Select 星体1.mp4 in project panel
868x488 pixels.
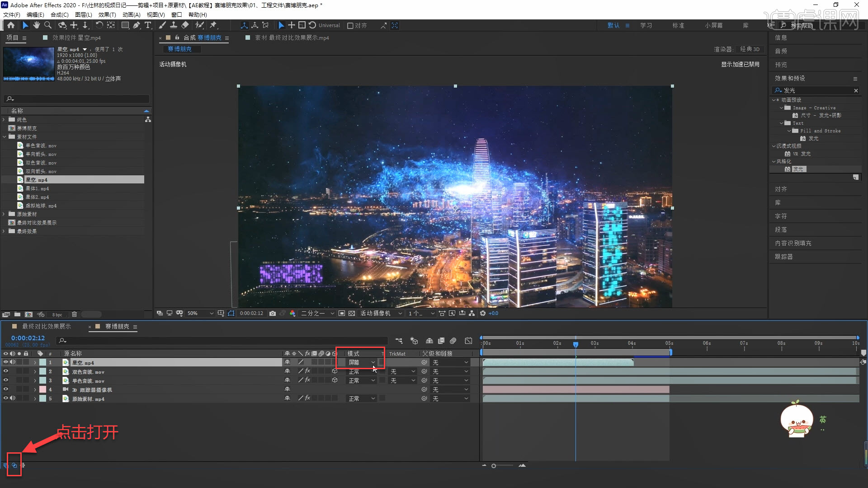point(37,188)
